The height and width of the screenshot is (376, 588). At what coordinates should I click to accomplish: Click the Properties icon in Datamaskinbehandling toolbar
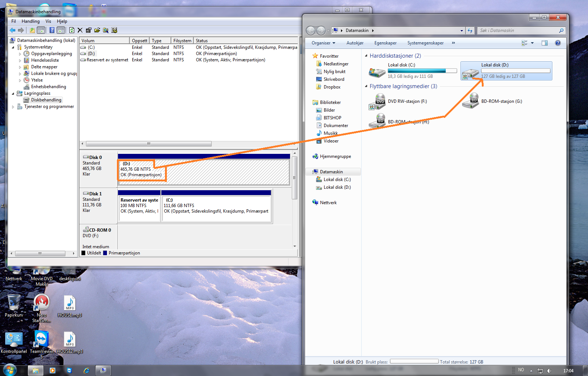pos(89,30)
